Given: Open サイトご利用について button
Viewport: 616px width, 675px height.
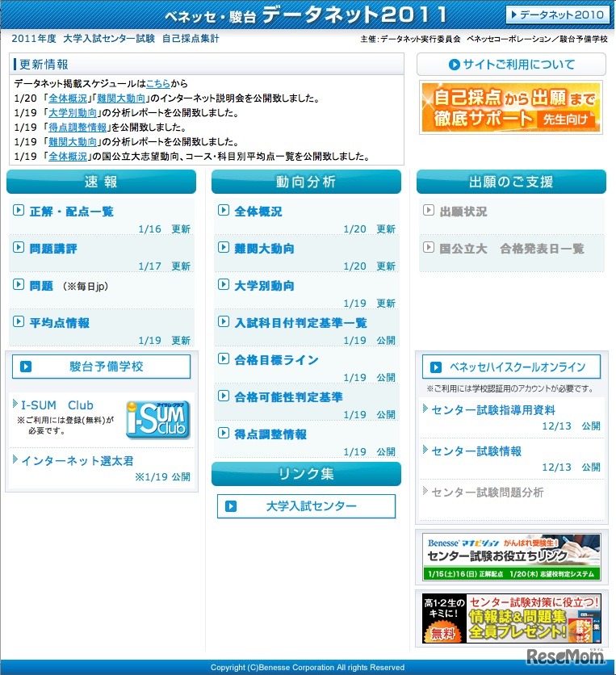Looking at the screenshot, I should [x=511, y=65].
